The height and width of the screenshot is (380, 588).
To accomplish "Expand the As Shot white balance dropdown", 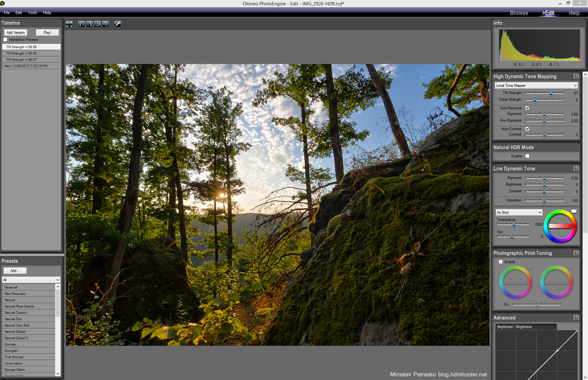I will (x=519, y=212).
